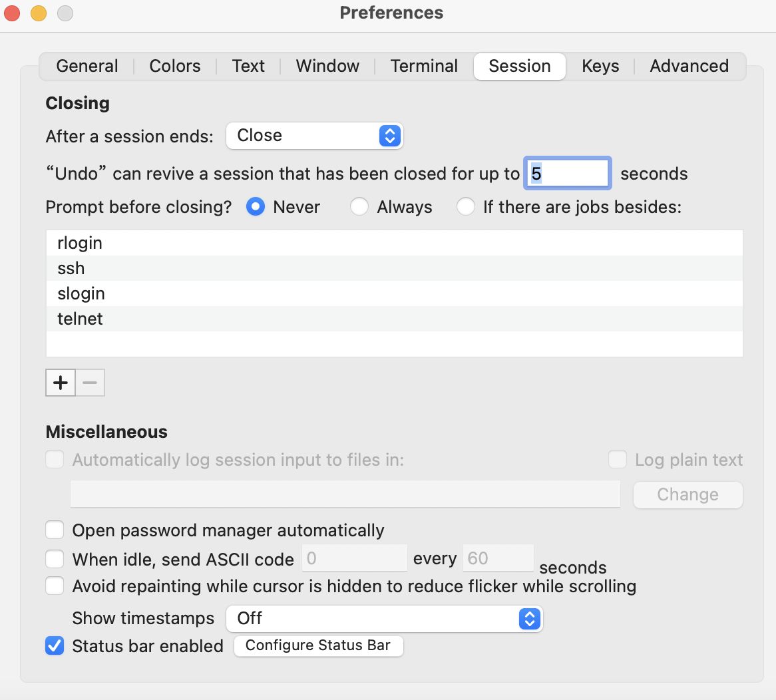
Task: Click the plus button to add a job
Action: point(61,383)
